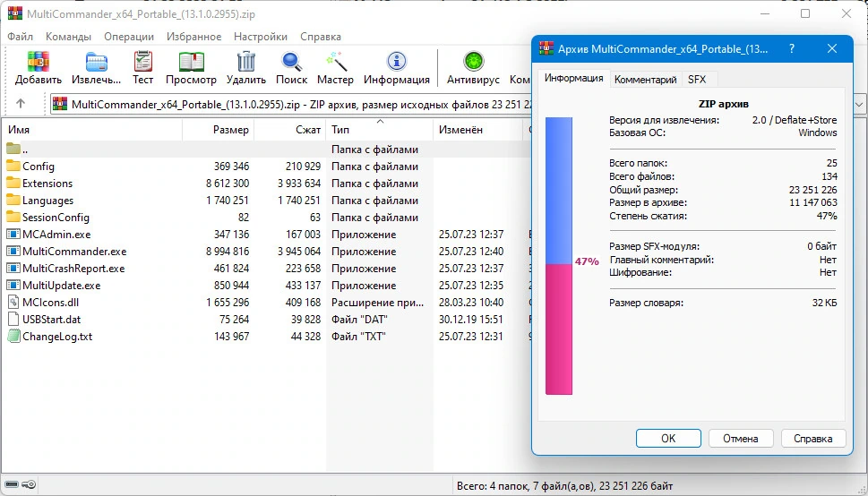
Task: Sort by the Имя column header
Action: click(92, 130)
